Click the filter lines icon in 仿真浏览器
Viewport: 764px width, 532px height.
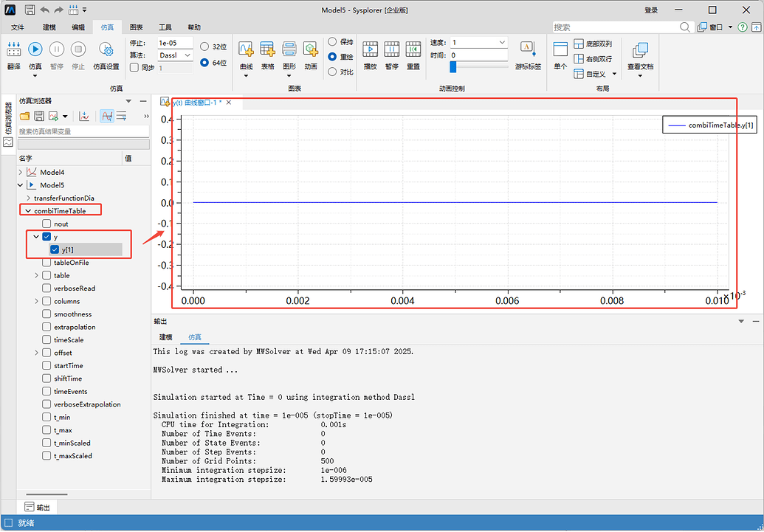122,116
